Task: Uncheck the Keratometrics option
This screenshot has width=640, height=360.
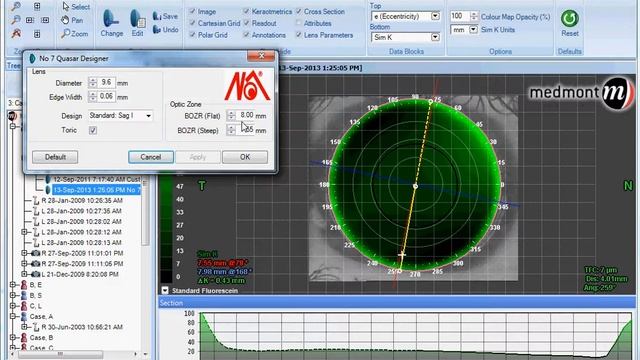Action: pos(246,11)
